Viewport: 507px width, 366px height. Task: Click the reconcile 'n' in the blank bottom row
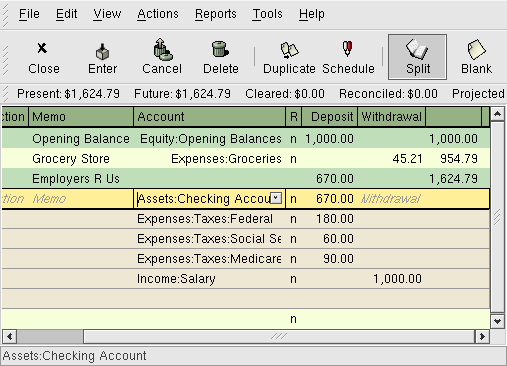click(293, 319)
